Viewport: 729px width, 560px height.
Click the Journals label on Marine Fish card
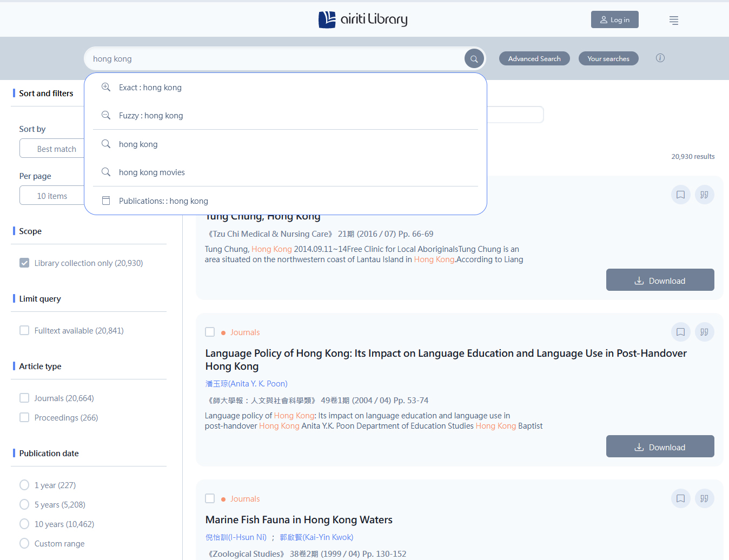pos(245,499)
